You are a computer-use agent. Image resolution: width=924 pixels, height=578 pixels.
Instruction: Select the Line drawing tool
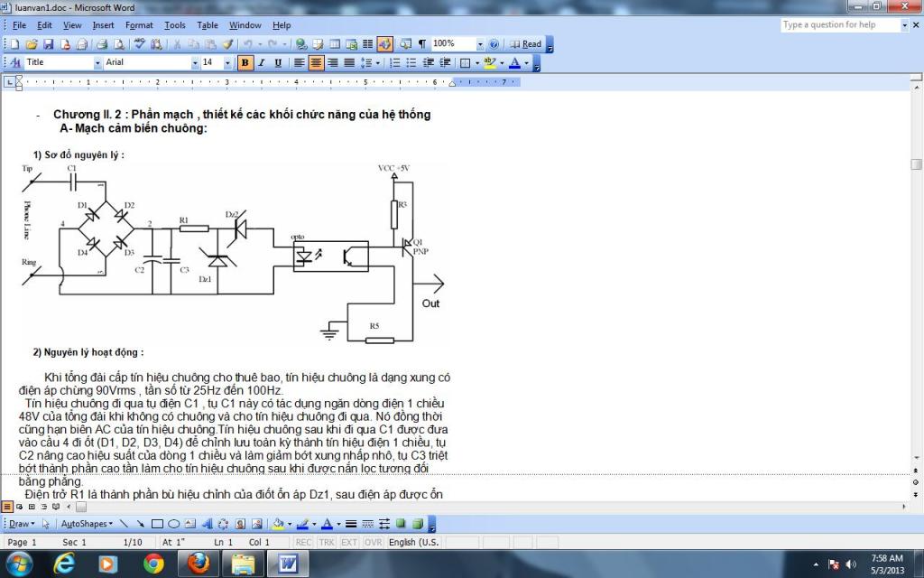(x=124, y=524)
